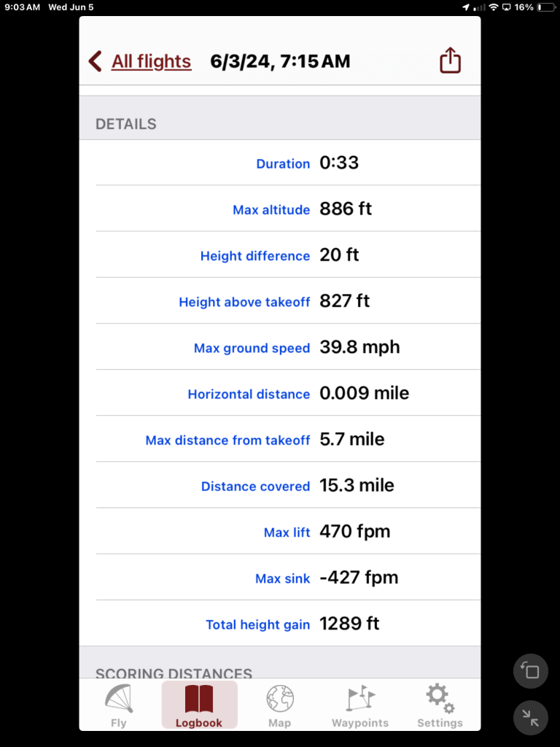Select the Distance covered 15.3 mile value
Screen dimensions: 560x747
point(357,486)
